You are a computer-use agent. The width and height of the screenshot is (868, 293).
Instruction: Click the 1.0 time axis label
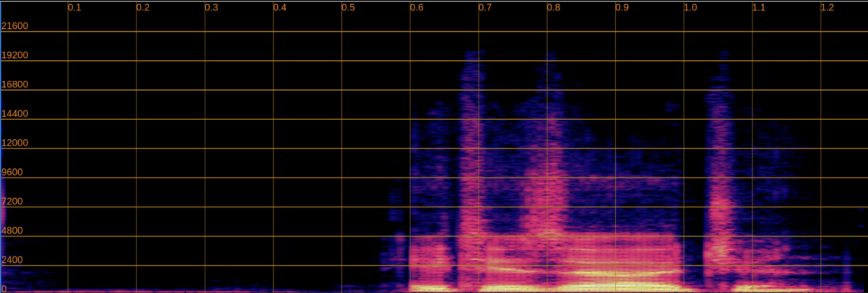[x=691, y=8]
